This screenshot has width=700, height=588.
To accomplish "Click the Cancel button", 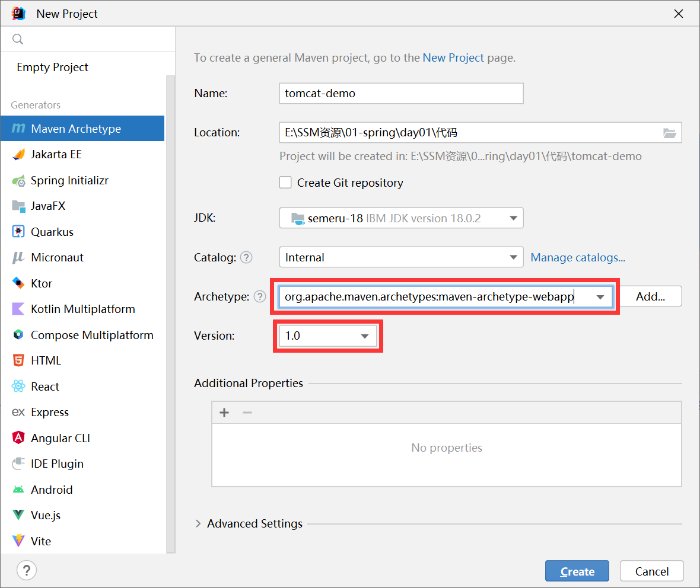I will 652,571.
